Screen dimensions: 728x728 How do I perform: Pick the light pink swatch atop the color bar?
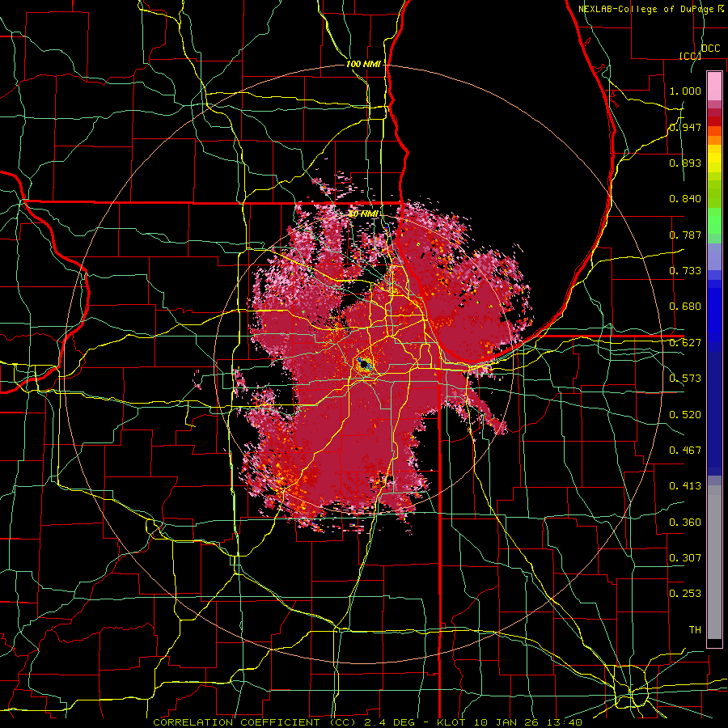(x=714, y=87)
